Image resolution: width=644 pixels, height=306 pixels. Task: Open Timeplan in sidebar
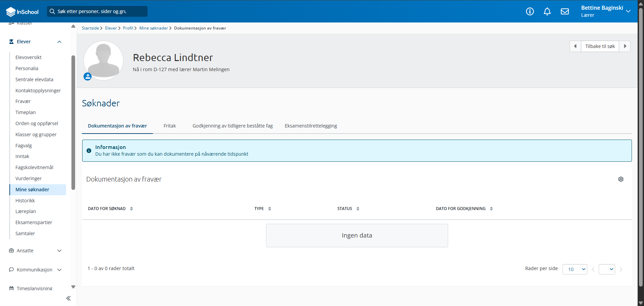point(25,112)
